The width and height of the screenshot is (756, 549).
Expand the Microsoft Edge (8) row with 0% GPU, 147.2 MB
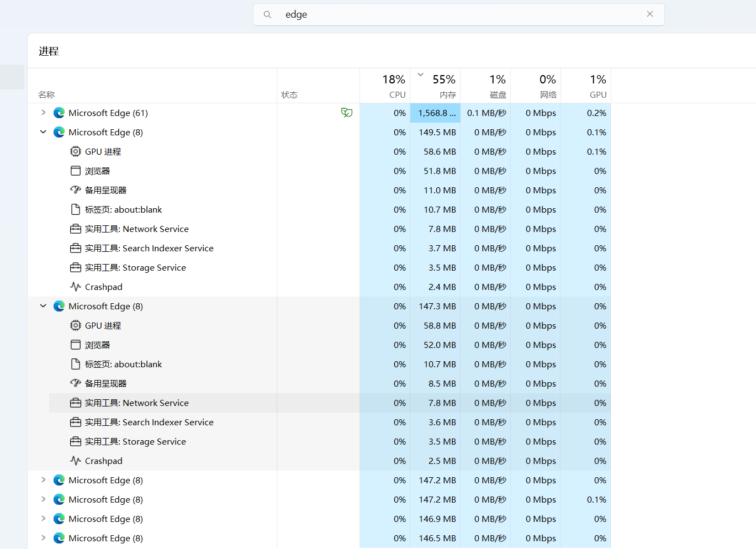[x=43, y=480]
